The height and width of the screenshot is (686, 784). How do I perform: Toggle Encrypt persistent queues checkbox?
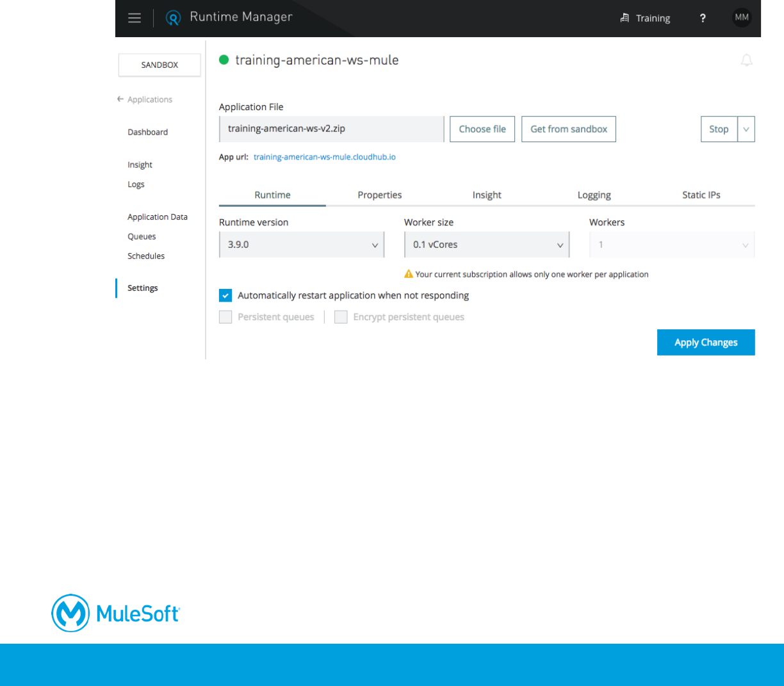click(x=341, y=317)
